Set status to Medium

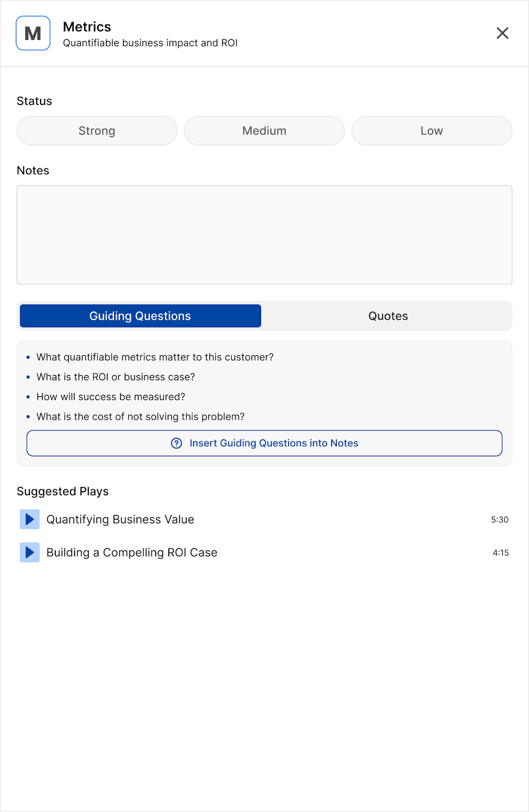264,131
